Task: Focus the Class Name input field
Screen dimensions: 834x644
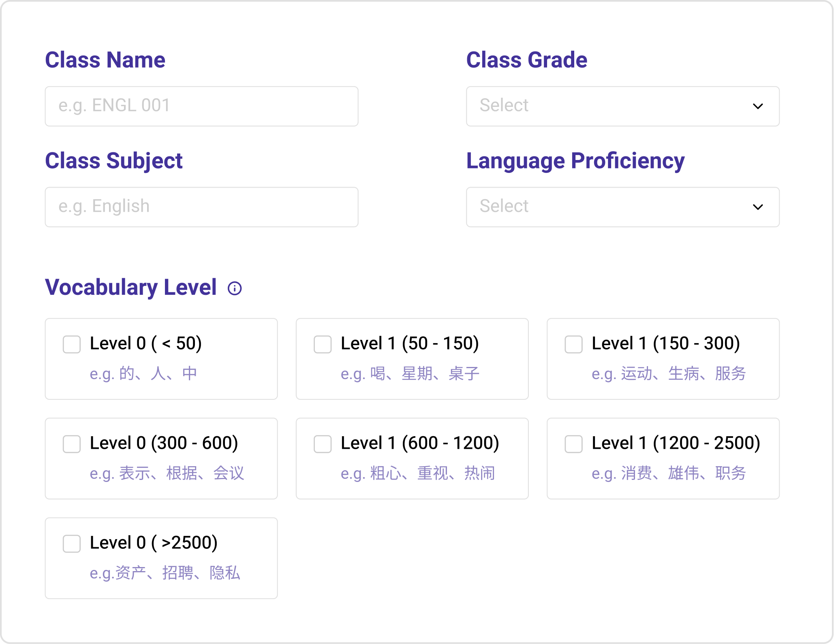Action: point(201,106)
